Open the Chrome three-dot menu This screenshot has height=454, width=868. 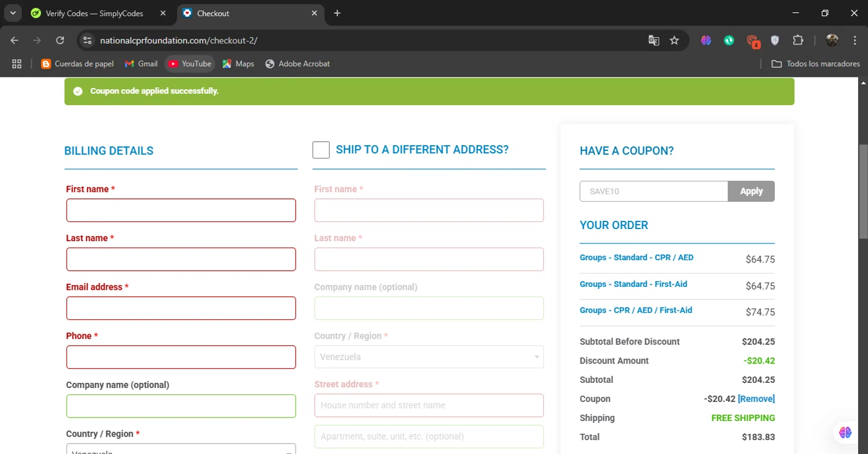[855, 40]
